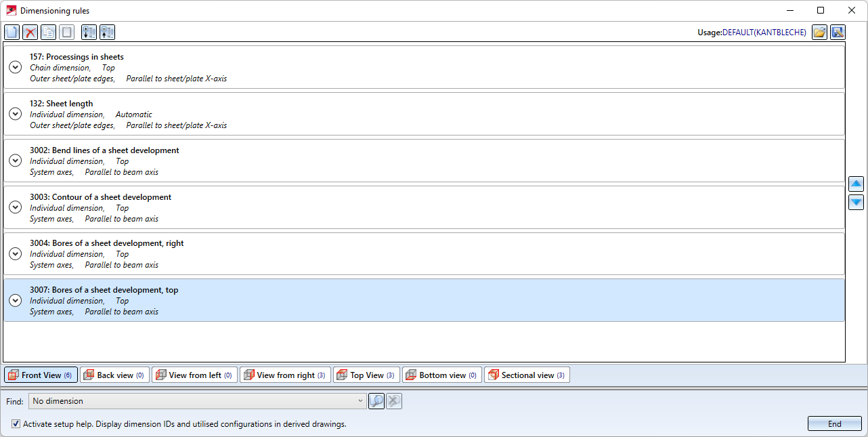Select the '157: Processings in sheets' title
868x437 pixels.
(77, 57)
